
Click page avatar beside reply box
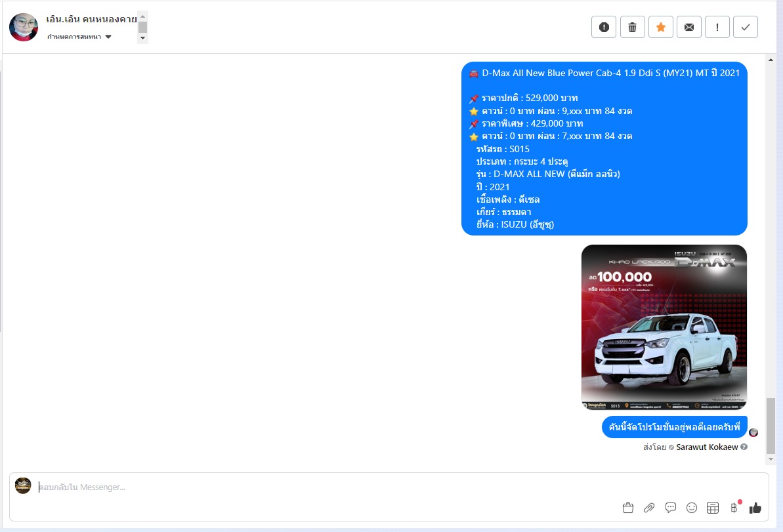tap(23, 485)
